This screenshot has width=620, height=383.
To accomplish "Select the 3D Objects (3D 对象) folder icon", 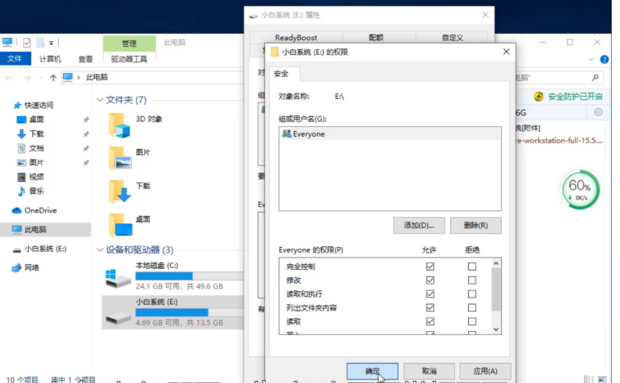I will point(119,126).
